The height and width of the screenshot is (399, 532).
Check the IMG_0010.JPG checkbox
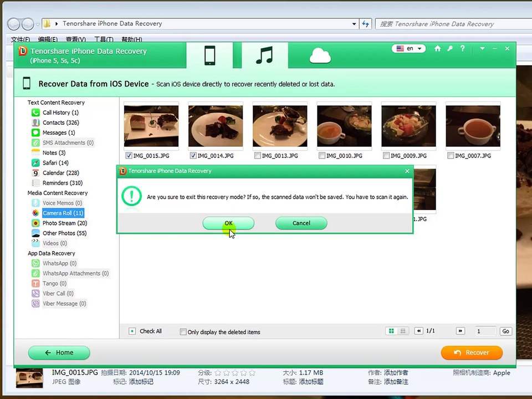[x=322, y=156]
